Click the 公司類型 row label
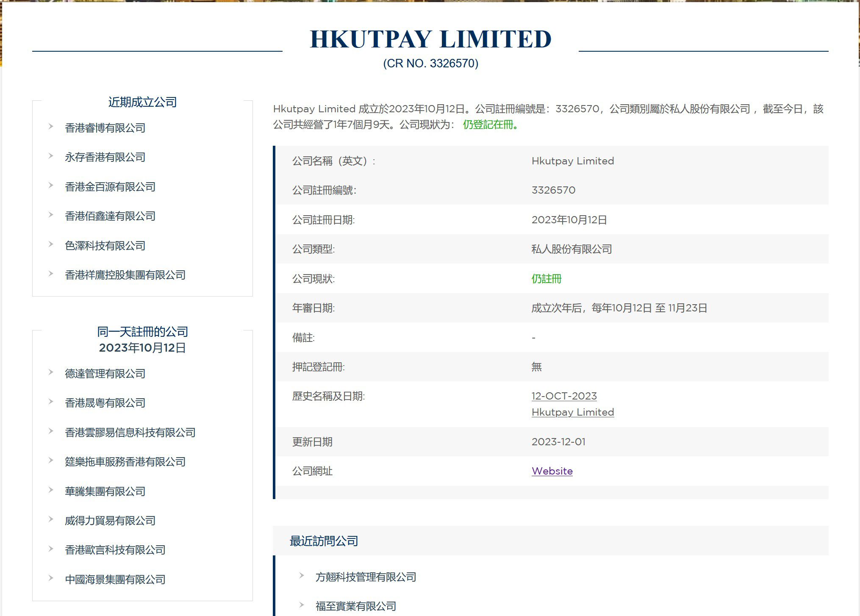 [x=313, y=249]
